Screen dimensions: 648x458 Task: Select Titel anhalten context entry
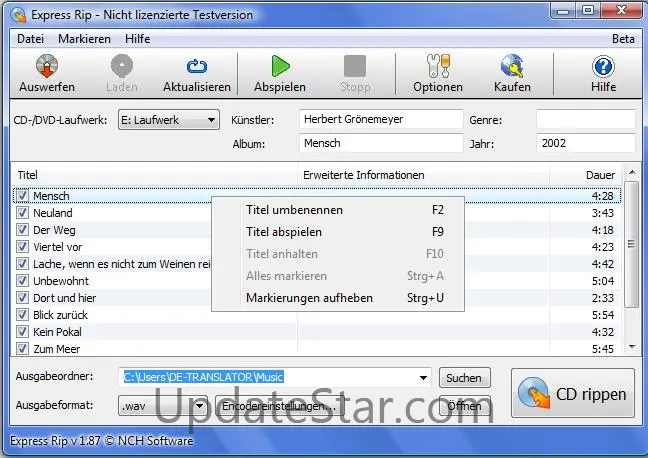338,254
